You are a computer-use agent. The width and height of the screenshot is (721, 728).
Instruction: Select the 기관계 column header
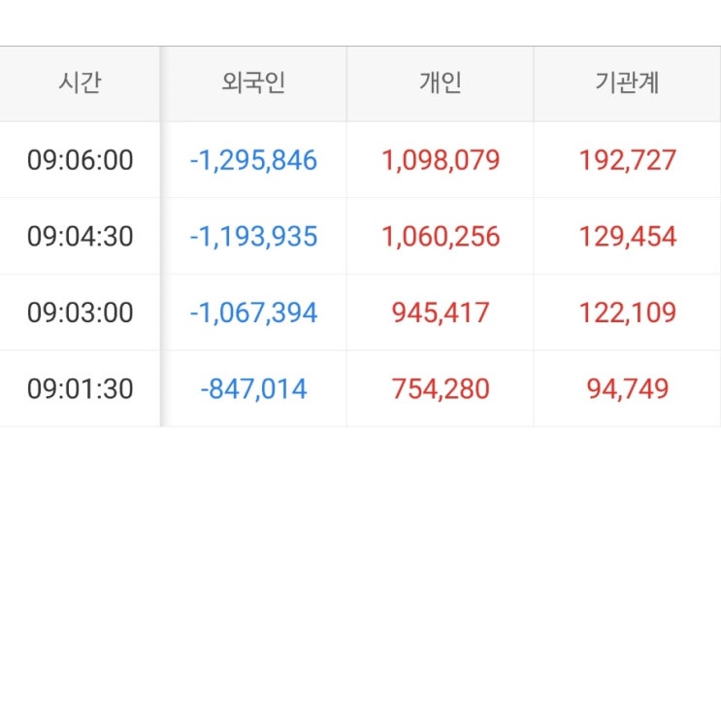click(627, 83)
